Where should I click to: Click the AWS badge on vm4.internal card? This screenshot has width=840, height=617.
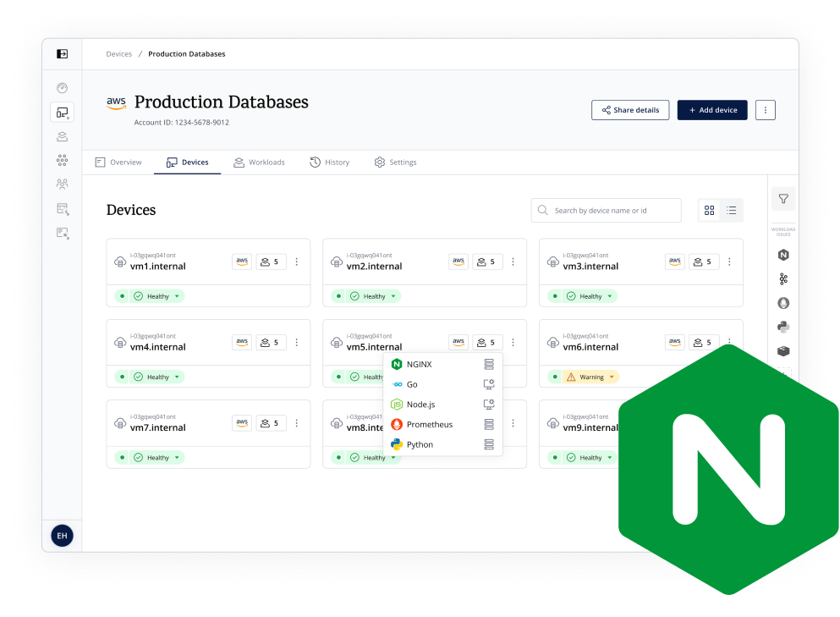pos(242,342)
